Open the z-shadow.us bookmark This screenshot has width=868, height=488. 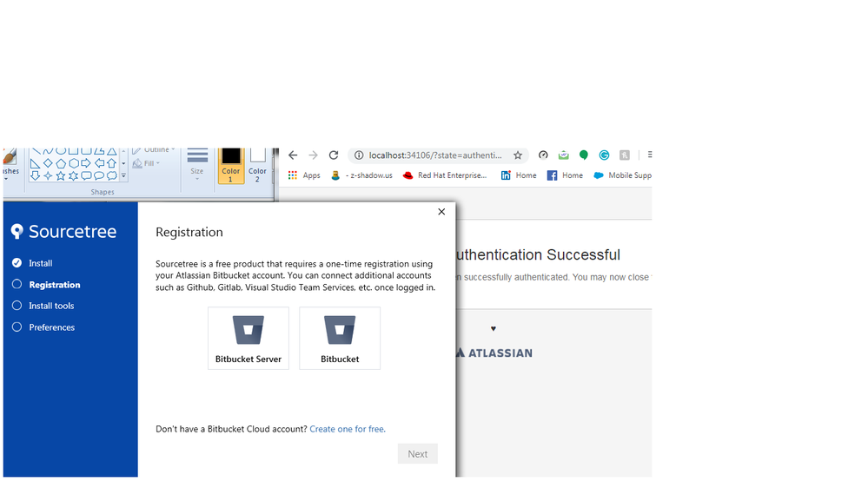[361, 175]
